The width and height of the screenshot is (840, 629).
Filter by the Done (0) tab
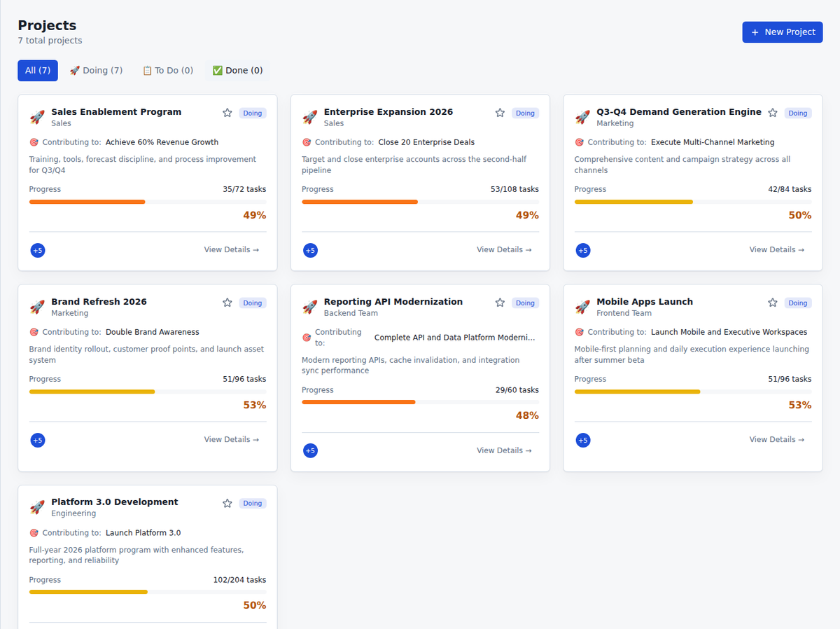237,71
